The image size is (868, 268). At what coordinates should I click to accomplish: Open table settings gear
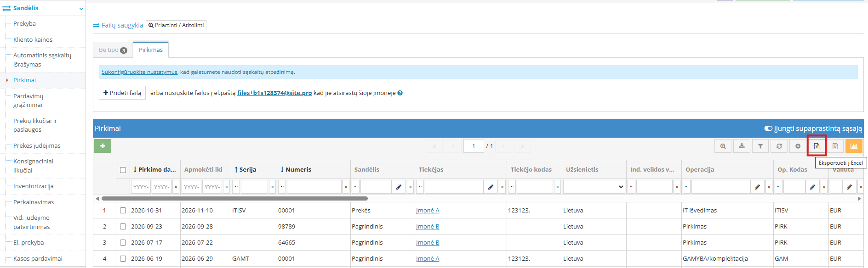(x=798, y=146)
